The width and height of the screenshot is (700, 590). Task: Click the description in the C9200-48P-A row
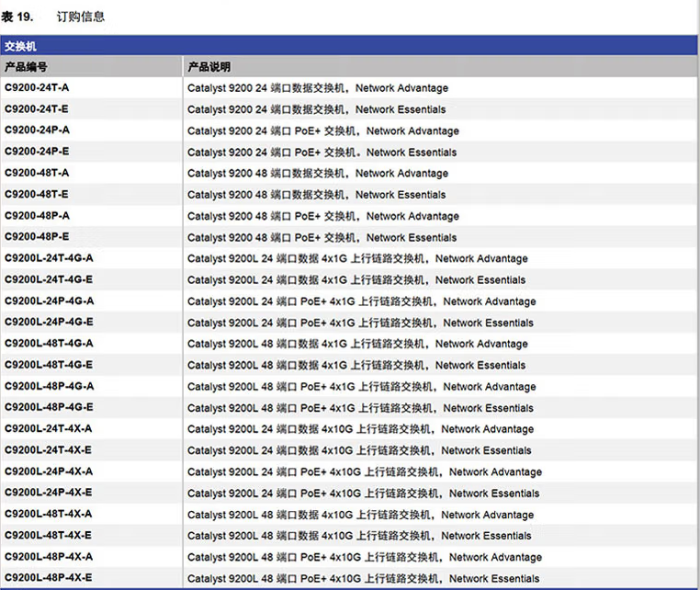click(322, 216)
